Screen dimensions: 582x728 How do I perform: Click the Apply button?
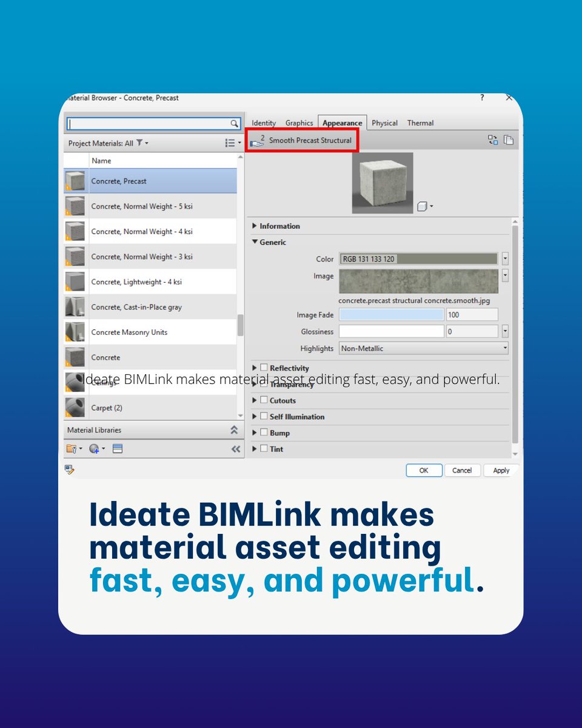pos(501,470)
